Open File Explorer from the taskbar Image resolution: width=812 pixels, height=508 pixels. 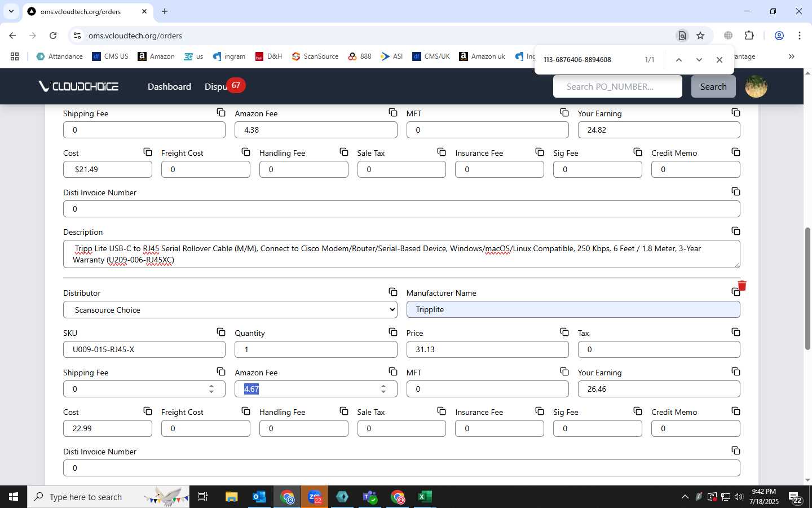click(x=232, y=497)
